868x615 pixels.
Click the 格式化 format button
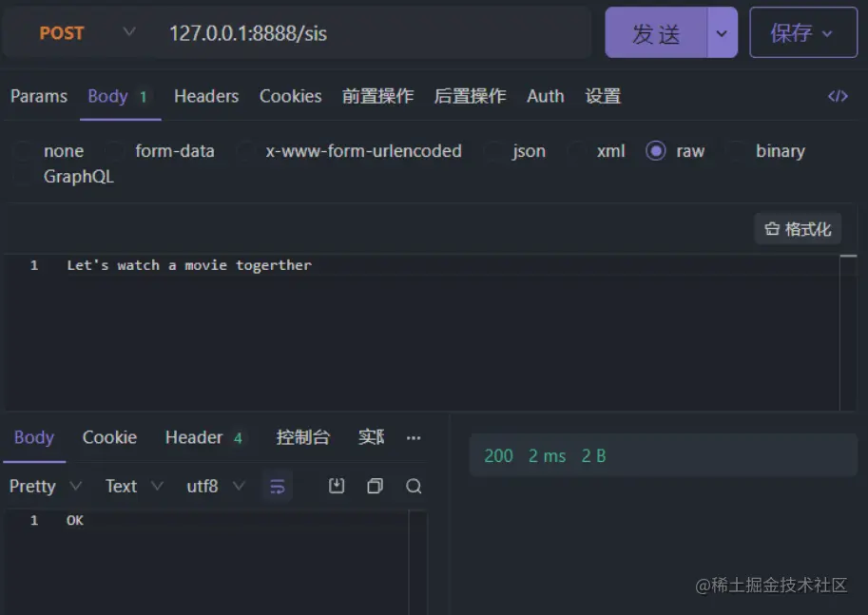[798, 229]
